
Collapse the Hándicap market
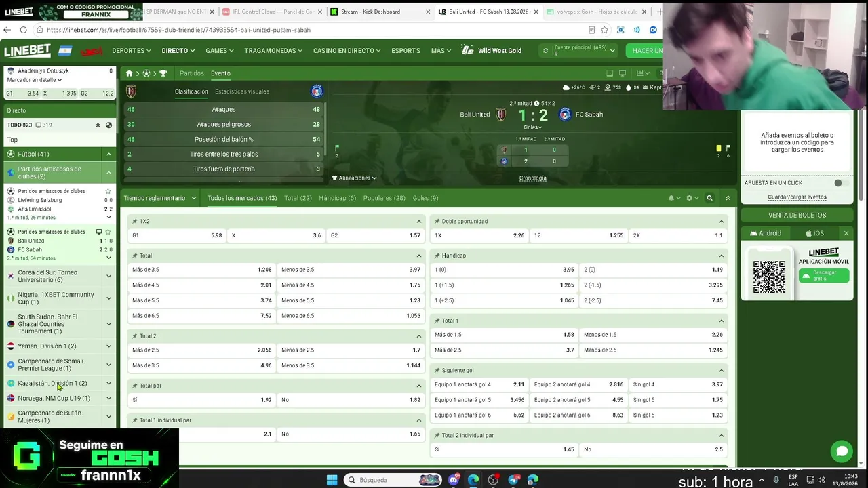click(x=722, y=256)
